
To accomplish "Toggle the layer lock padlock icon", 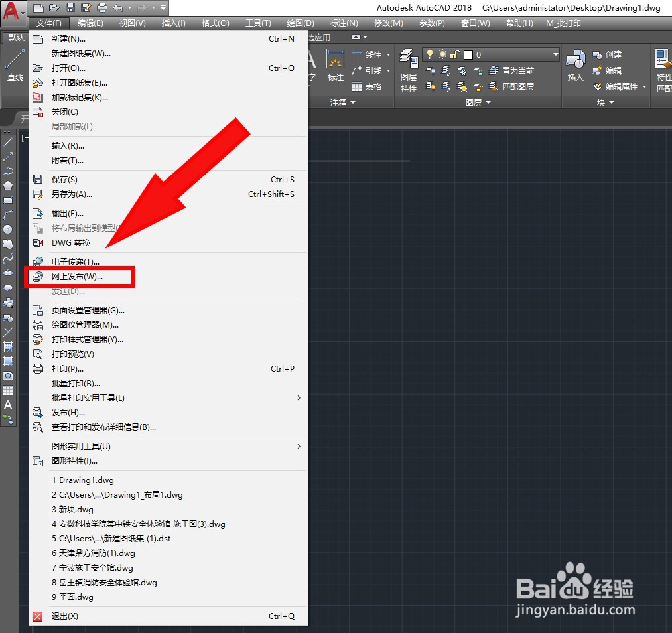I will coord(454,54).
